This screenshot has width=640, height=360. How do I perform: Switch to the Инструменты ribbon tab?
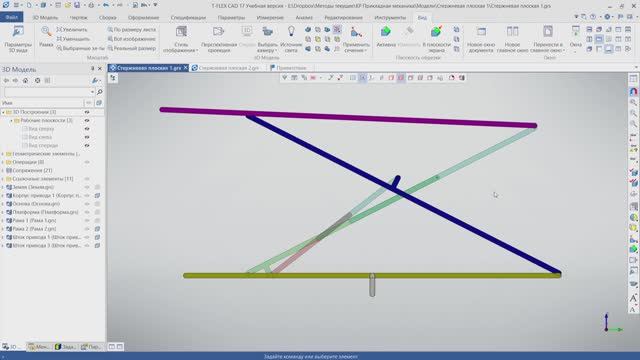tap(390, 18)
